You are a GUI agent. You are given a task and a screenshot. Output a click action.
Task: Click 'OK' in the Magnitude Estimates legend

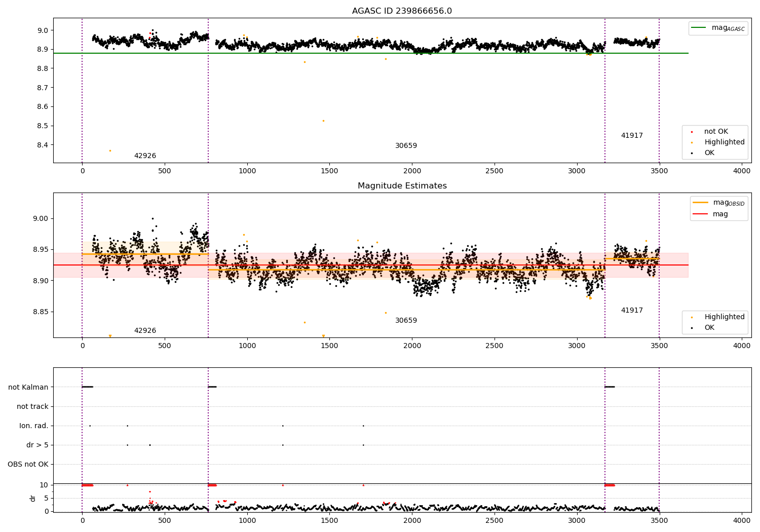click(x=709, y=328)
